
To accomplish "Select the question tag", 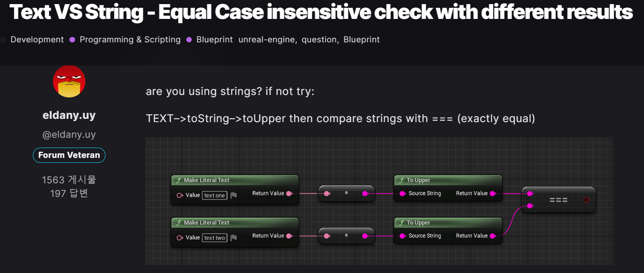I will click(319, 39).
